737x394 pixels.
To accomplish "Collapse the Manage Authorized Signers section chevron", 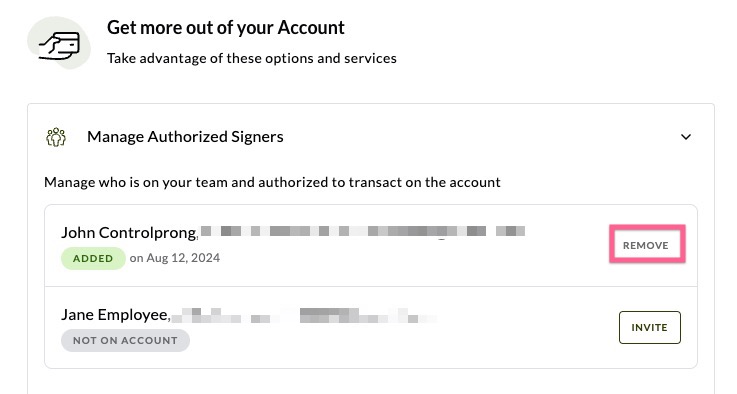I will pos(686,137).
